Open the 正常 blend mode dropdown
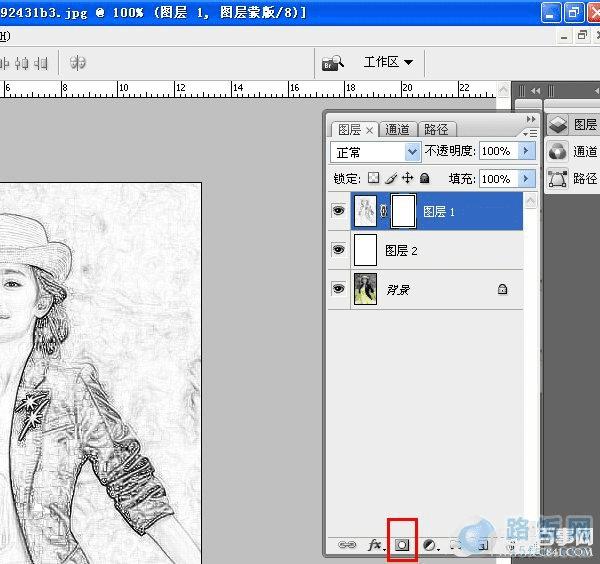The width and height of the screenshot is (600, 564). pyautogui.click(x=376, y=152)
